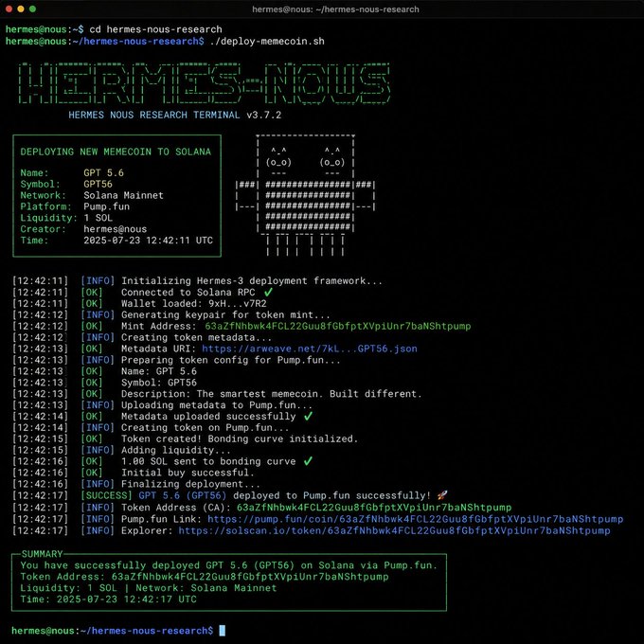Click the yellow minimize window button

click(21, 9)
